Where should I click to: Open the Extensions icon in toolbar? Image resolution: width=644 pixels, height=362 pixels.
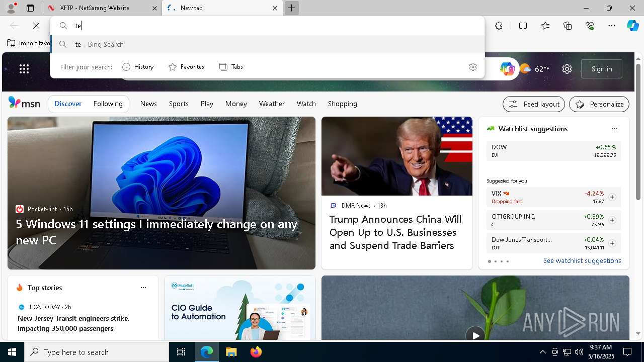[499, 26]
